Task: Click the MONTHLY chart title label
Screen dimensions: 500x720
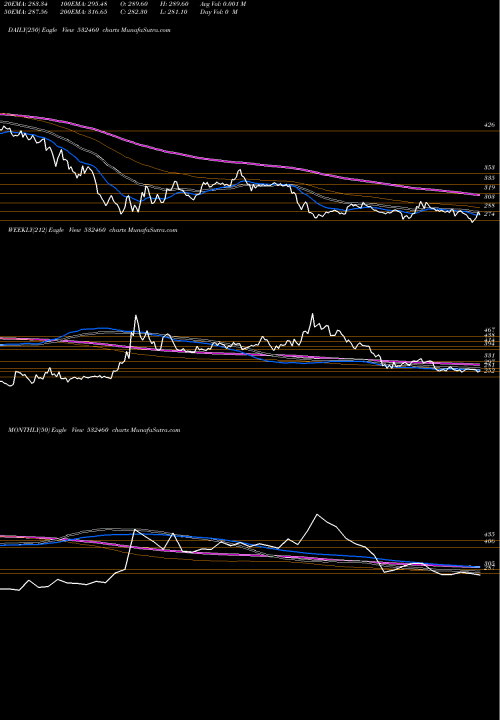Action: (x=94, y=430)
